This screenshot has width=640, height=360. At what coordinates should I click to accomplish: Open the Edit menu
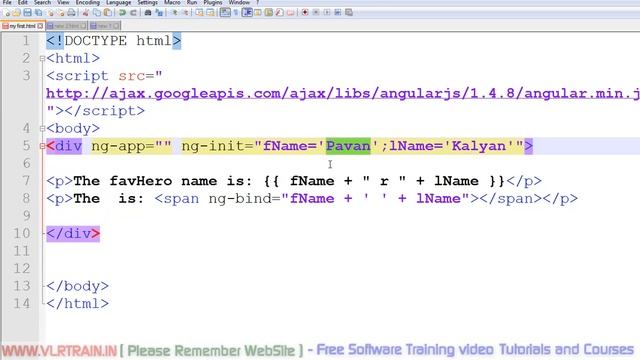tap(22, 2)
